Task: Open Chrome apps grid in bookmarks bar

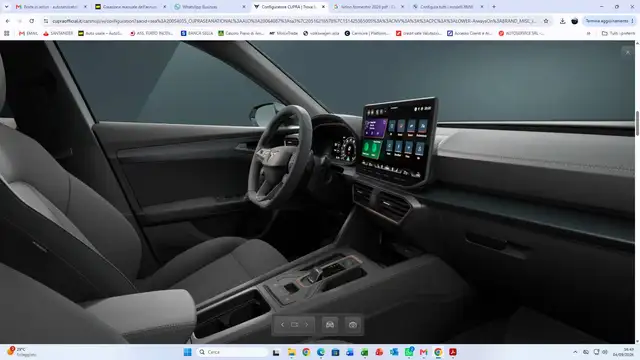Action: click(x=7, y=33)
